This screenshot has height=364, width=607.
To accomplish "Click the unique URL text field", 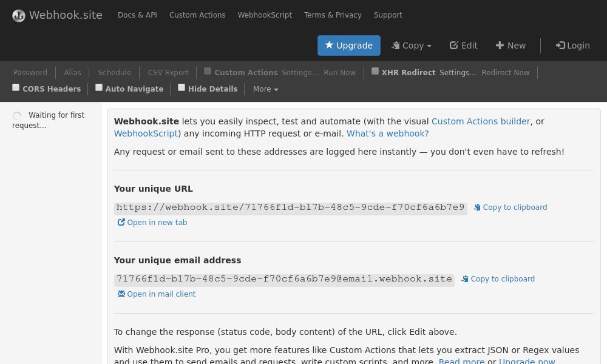I will click(291, 207).
